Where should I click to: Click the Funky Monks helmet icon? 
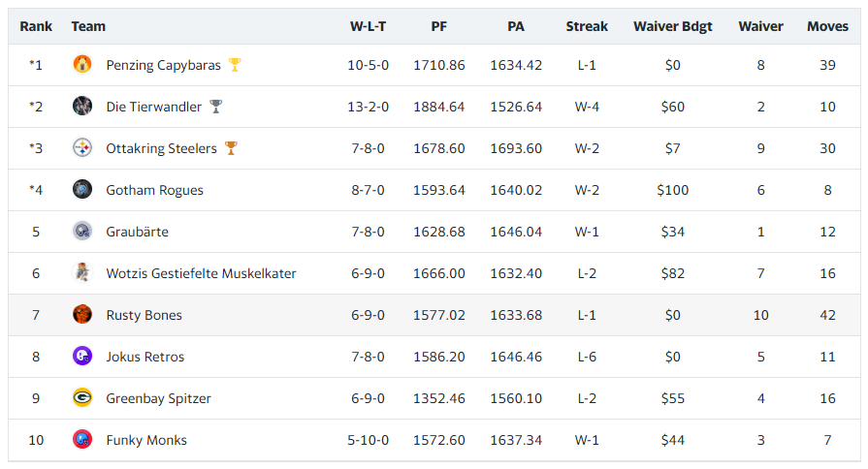(82, 439)
